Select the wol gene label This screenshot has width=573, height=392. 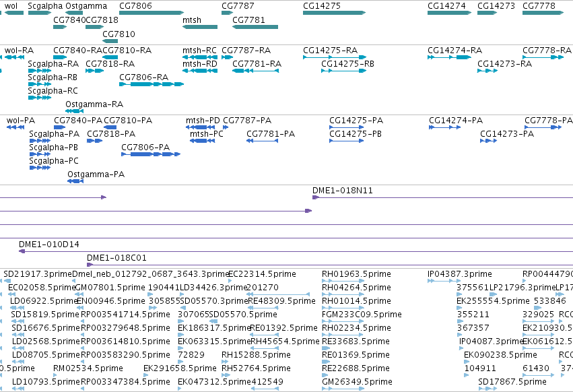(11, 6)
